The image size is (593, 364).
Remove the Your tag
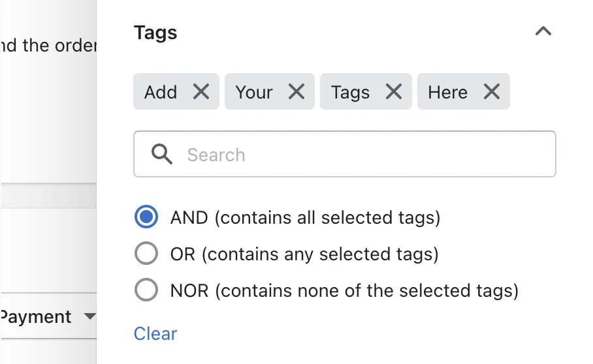coord(296,92)
